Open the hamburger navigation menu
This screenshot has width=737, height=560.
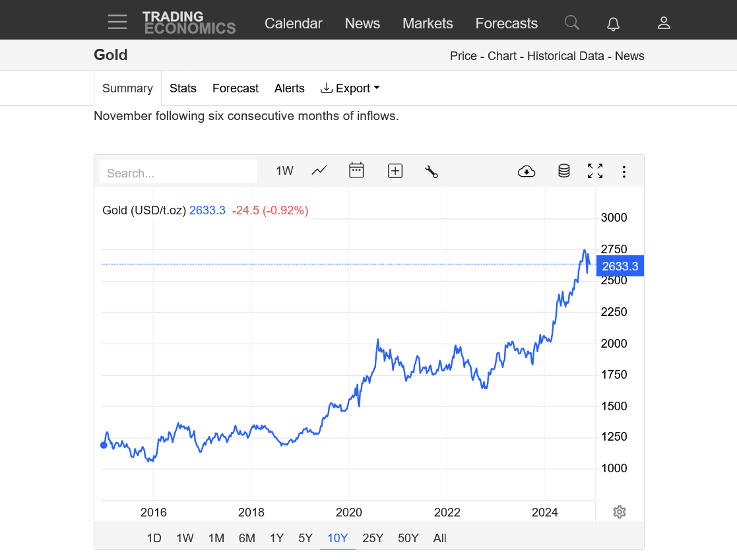point(117,22)
